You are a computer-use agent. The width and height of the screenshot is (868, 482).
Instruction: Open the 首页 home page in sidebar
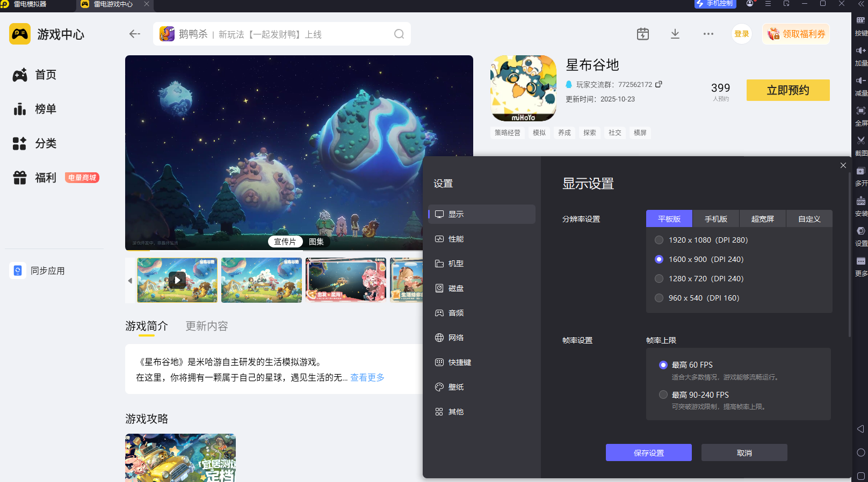[x=34, y=75]
